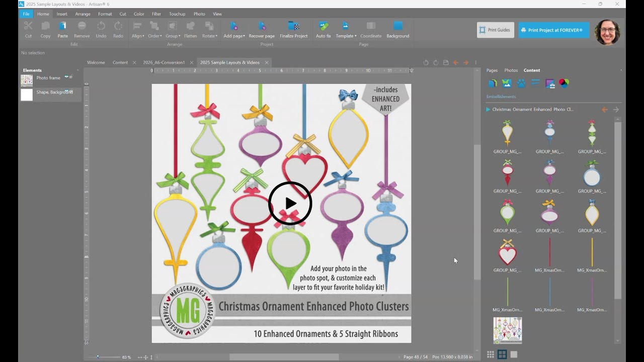644x362 pixels.
Task: Click the Cut tool icon
Action: coord(28,26)
